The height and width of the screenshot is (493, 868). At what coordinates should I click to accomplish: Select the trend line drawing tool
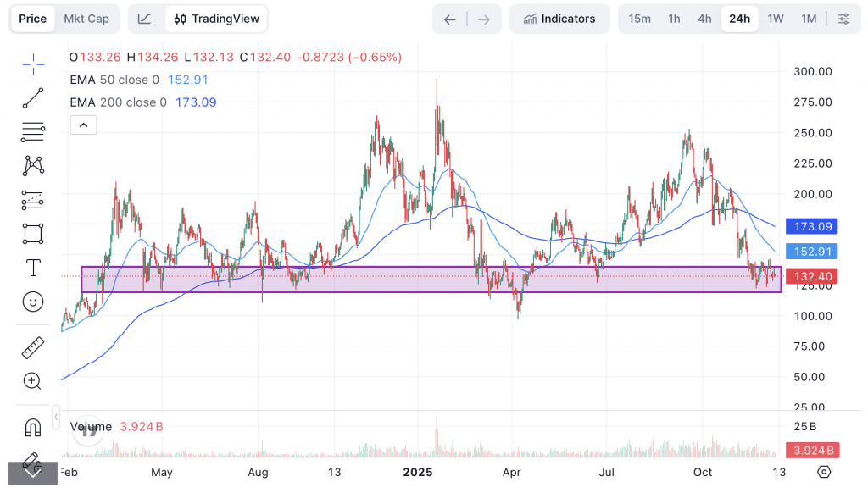(33, 98)
